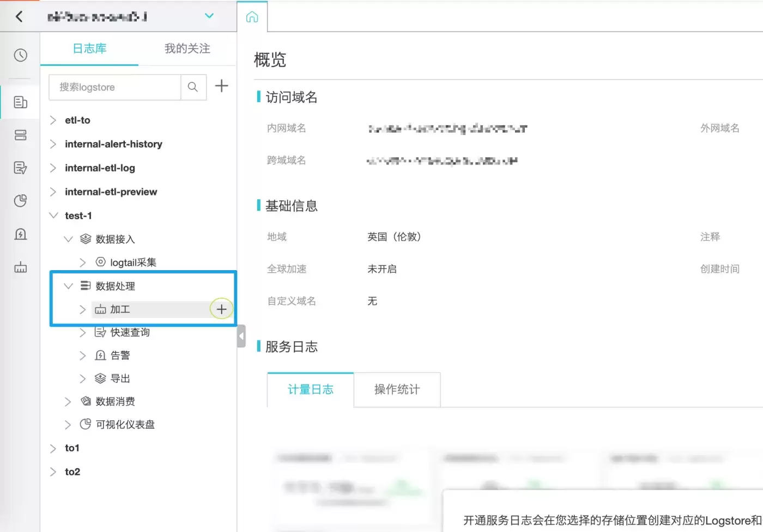Select the logstore list icon in sidebar
The image size is (763, 532).
click(21, 102)
